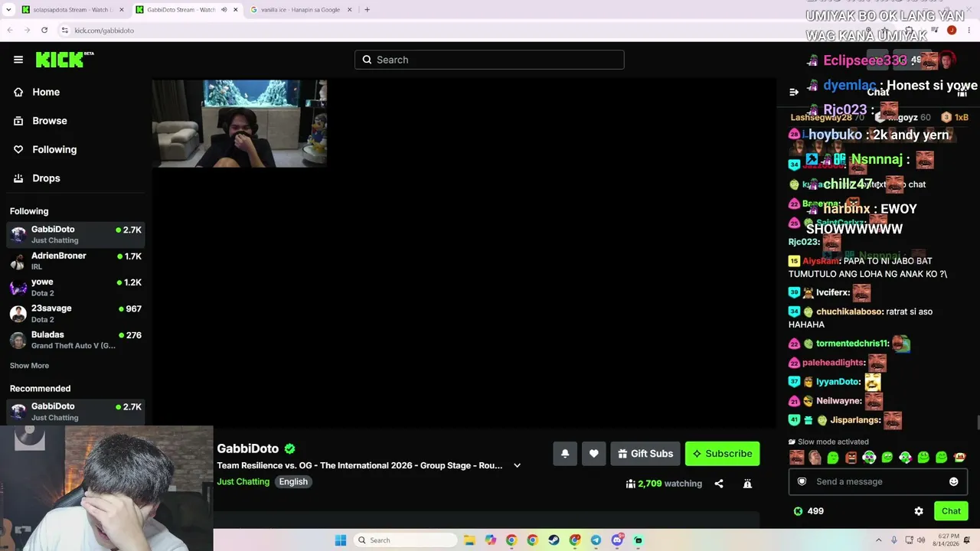Click the English language tag
This screenshot has width=980, height=551.
pos(293,481)
